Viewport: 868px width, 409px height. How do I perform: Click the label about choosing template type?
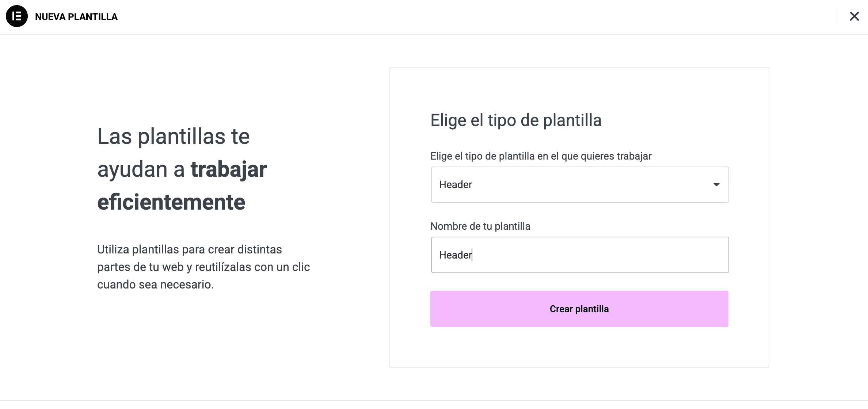click(541, 156)
